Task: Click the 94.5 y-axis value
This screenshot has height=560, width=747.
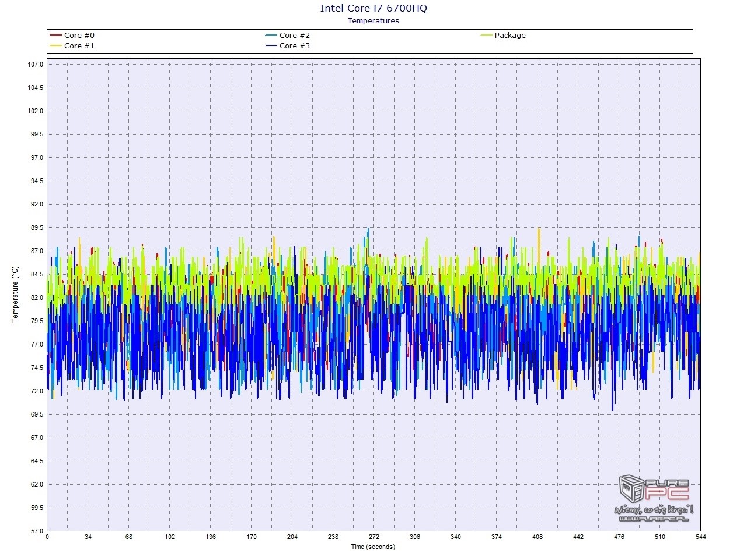Action: click(x=37, y=181)
